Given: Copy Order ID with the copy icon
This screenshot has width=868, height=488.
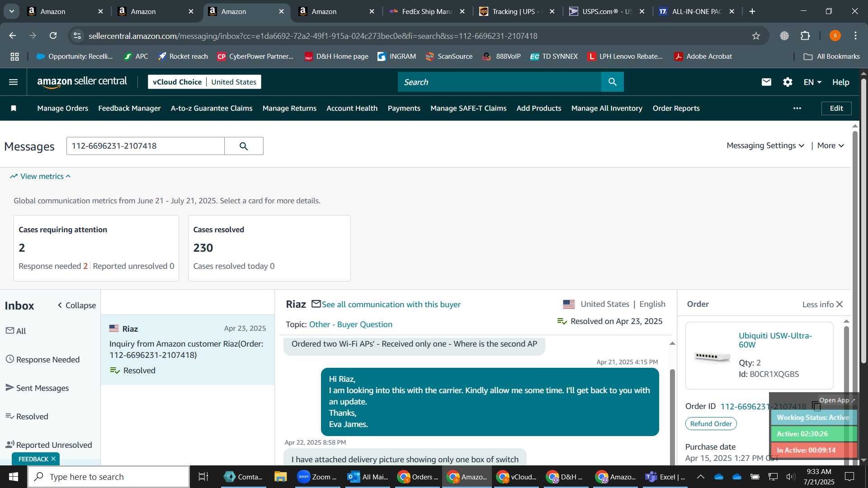Looking at the screenshot, I should tap(816, 406).
